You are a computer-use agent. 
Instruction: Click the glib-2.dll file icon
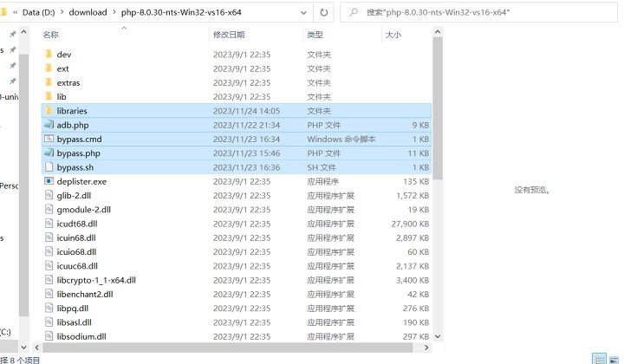point(49,195)
